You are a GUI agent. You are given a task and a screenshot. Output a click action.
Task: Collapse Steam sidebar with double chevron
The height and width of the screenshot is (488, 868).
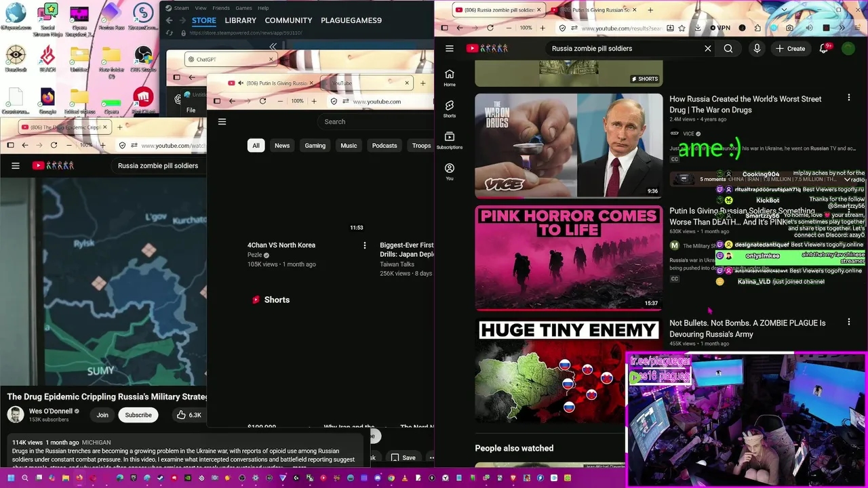(x=273, y=47)
